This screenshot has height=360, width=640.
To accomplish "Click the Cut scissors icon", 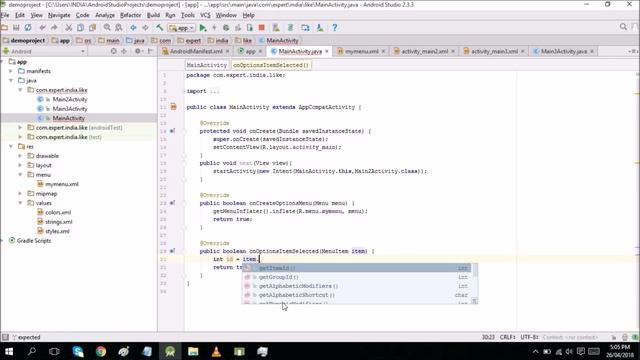I will point(69,28).
